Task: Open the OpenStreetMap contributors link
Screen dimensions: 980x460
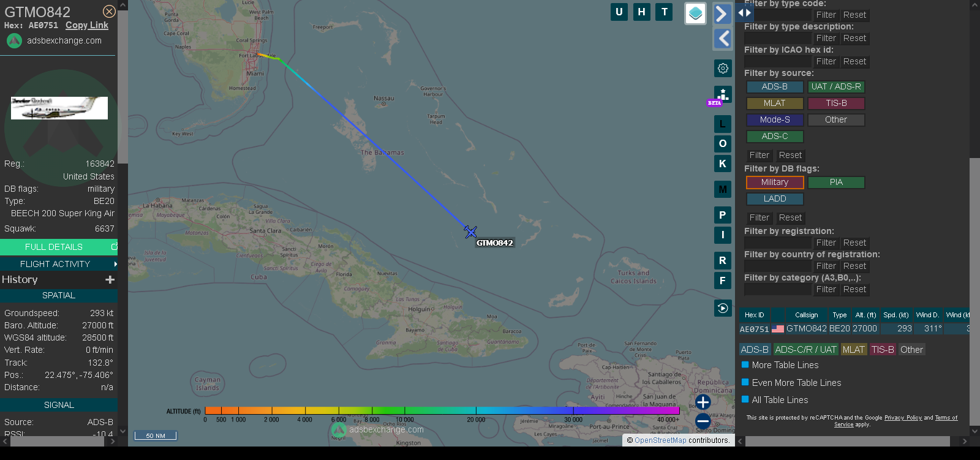Action: [660, 440]
